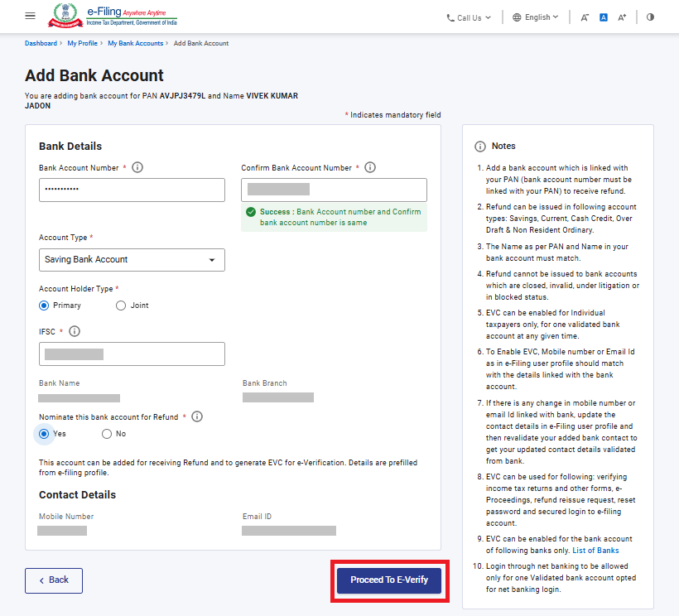Expand the Account Type dropdown
This screenshot has width=679, height=616.
coord(132,260)
